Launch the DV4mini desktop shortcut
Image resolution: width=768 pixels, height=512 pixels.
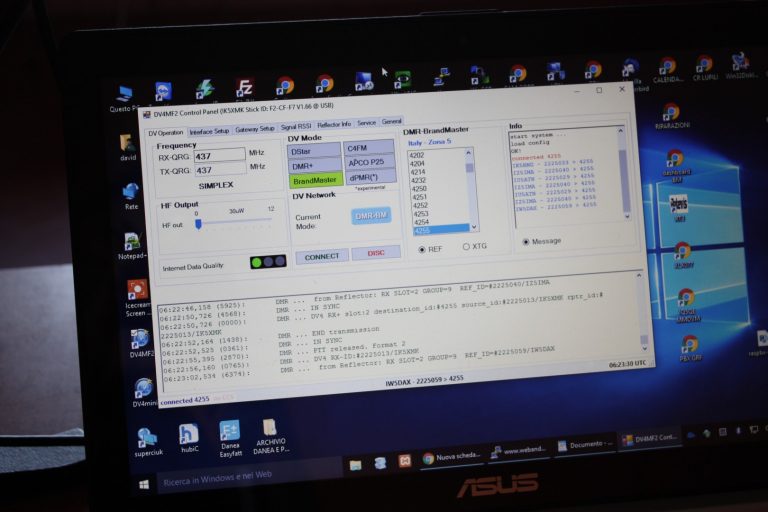[x=144, y=392]
